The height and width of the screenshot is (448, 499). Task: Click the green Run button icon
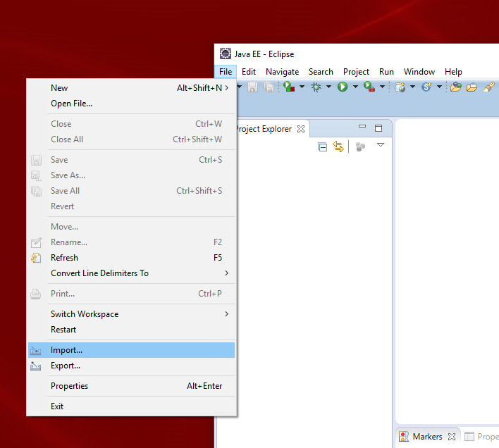pyautogui.click(x=343, y=87)
